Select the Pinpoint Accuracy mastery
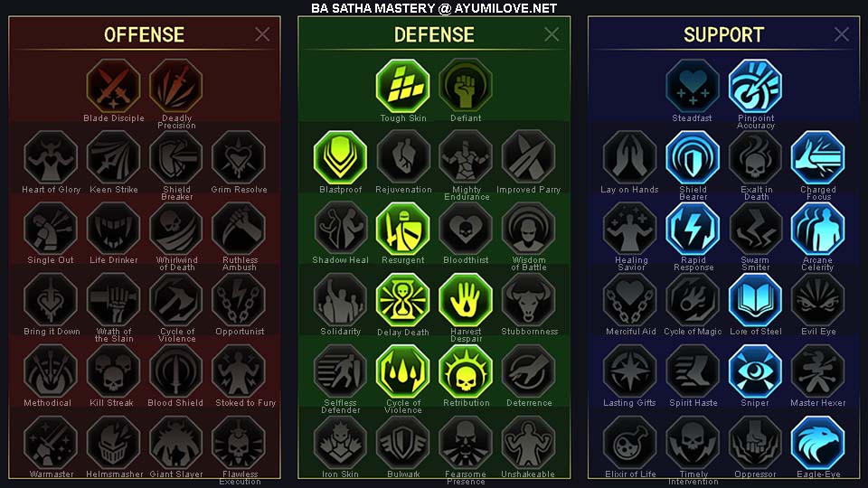 (755, 87)
